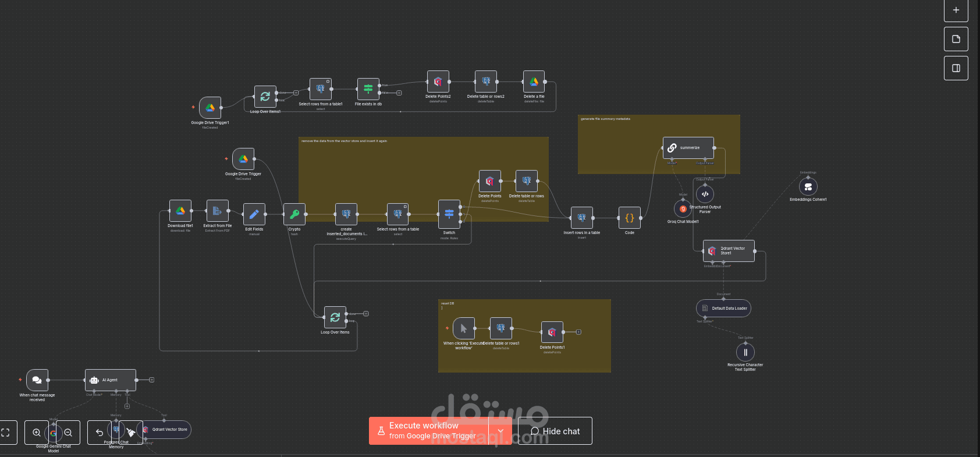Click the summerize chain node

pos(688,148)
